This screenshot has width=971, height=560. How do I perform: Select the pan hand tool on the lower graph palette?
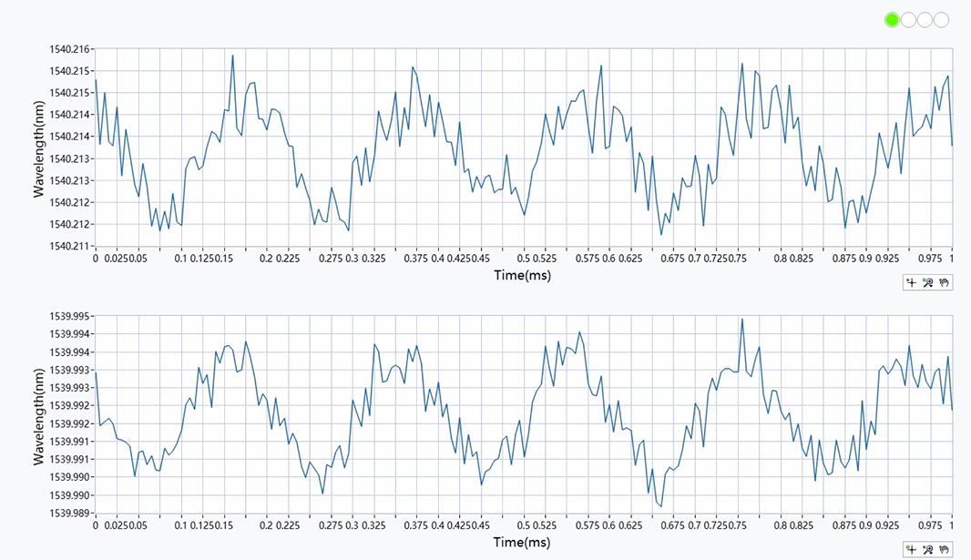[944, 549]
